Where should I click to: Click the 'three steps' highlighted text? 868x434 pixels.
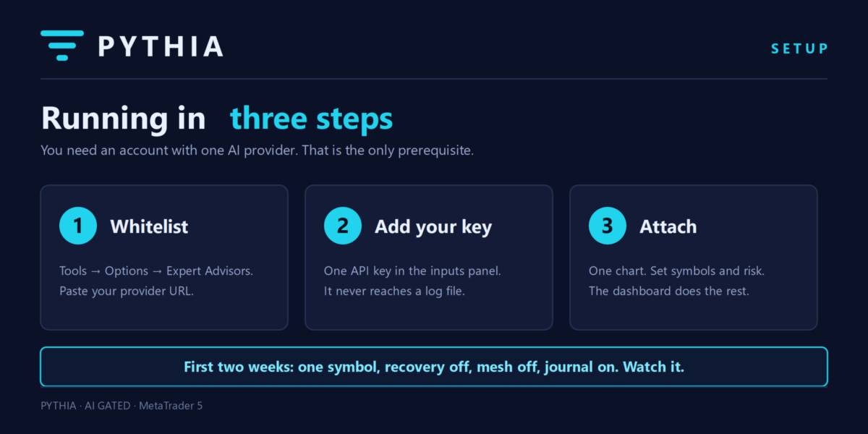click(312, 118)
